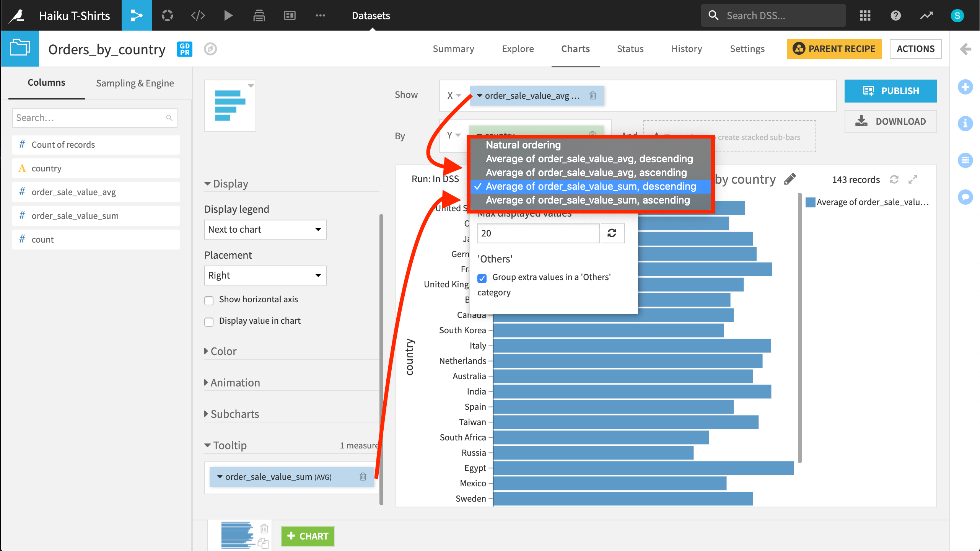Open the Placement dropdown set to Right
This screenshot has height=551, width=980.
265,275
